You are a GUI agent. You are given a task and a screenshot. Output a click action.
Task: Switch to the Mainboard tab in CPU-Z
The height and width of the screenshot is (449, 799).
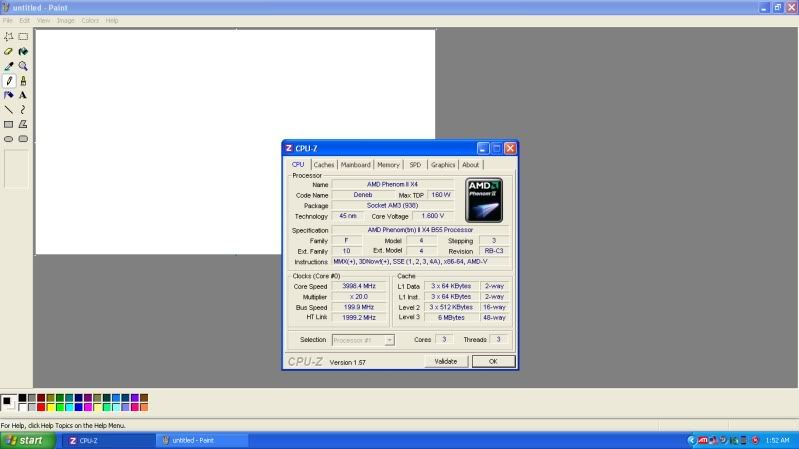[x=355, y=165]
